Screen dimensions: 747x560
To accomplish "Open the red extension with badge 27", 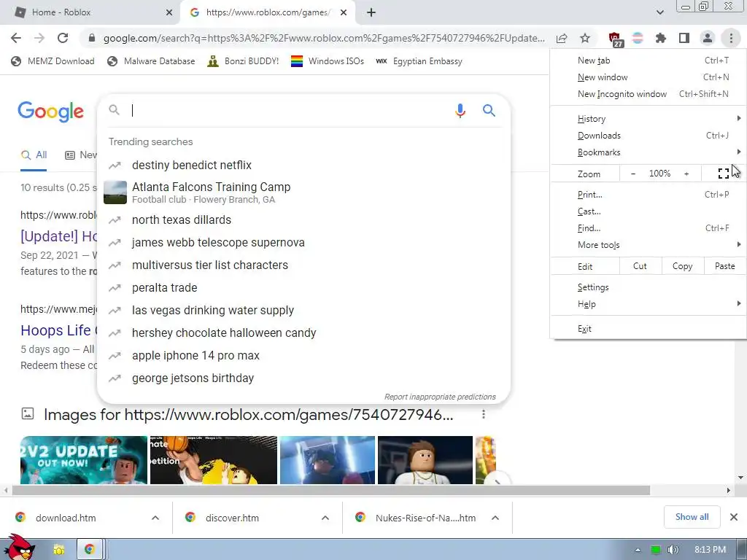I will (x=615, y=39).
